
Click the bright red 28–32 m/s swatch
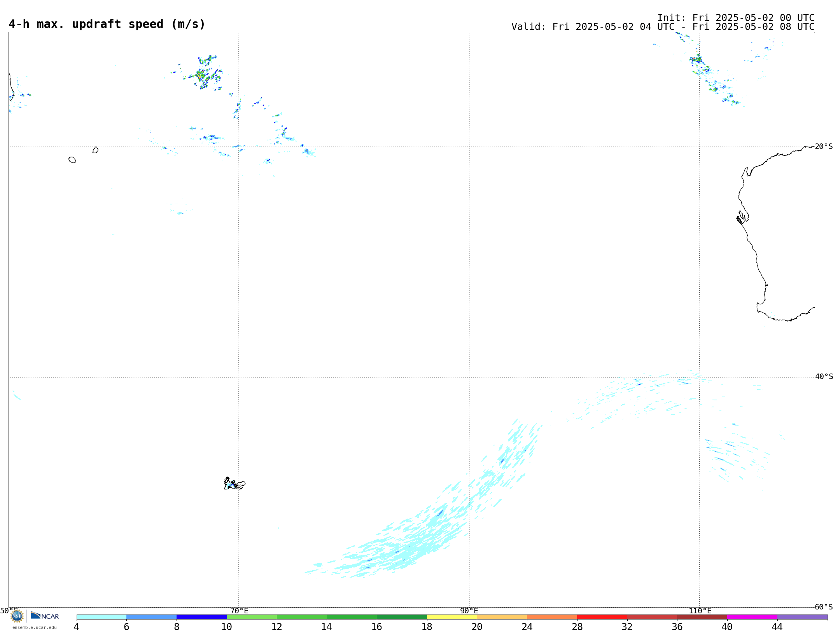[x=602, y=617]
